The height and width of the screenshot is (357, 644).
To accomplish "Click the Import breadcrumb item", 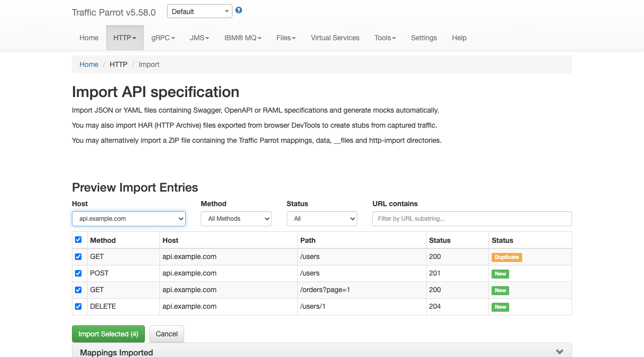I will 149,64.
